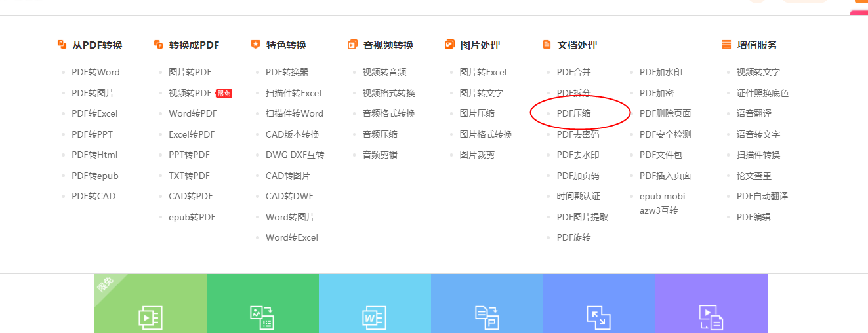Click the 图片处理 category icon
The width and height of the screenshot is (868, 333).
click(x=449, y=45)
